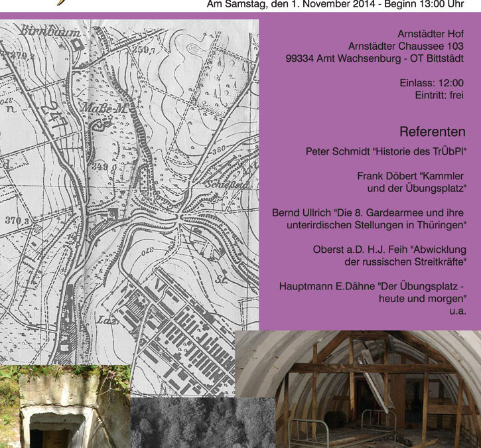Open the bunker entrance photo
Viewport: 481px width, 448px height.
(64, 406)
